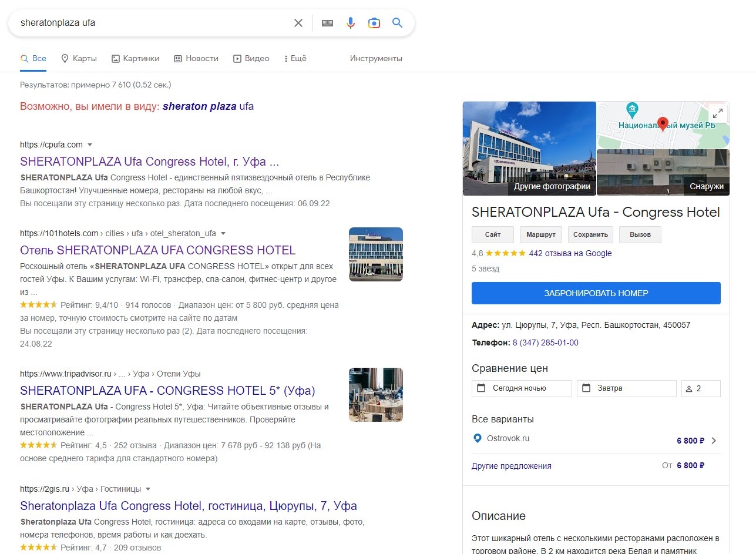Click the calendar icon beside Завтра
The height and width of the screenshot is (554, 756).
586,388
